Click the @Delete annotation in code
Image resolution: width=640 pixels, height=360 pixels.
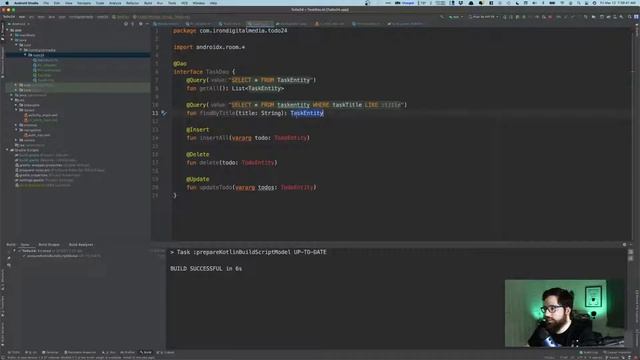[198, 154]
